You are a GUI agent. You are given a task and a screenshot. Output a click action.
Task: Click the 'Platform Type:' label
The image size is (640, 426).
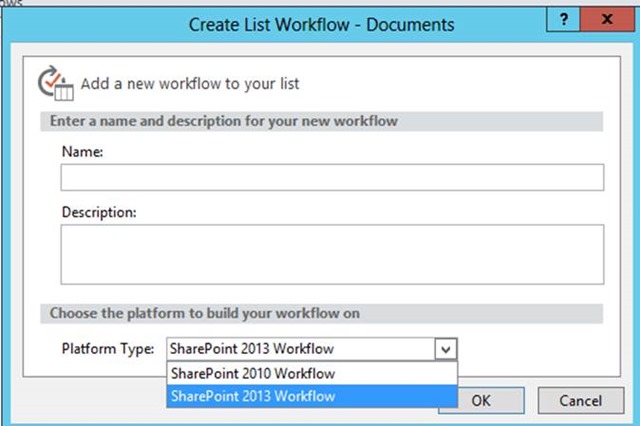(108, 349)
